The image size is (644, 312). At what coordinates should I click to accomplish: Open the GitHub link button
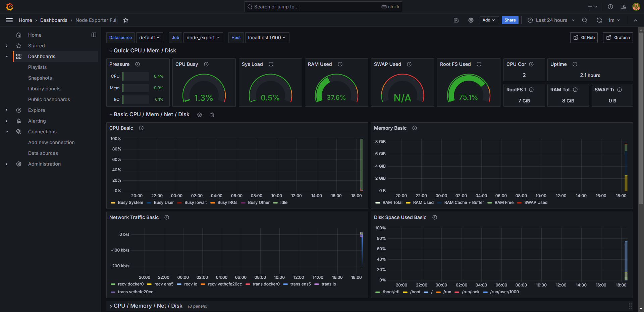[x=584, y=38]
